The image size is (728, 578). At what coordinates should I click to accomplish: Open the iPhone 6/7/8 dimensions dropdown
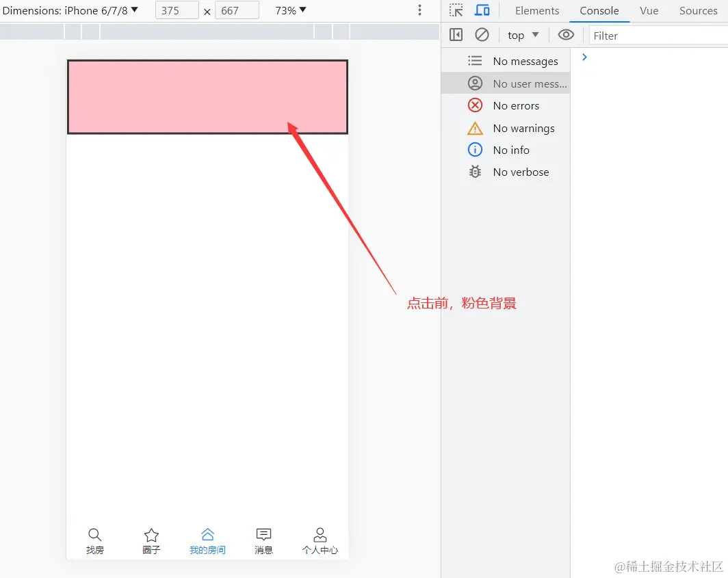click(x=72, y=10)
